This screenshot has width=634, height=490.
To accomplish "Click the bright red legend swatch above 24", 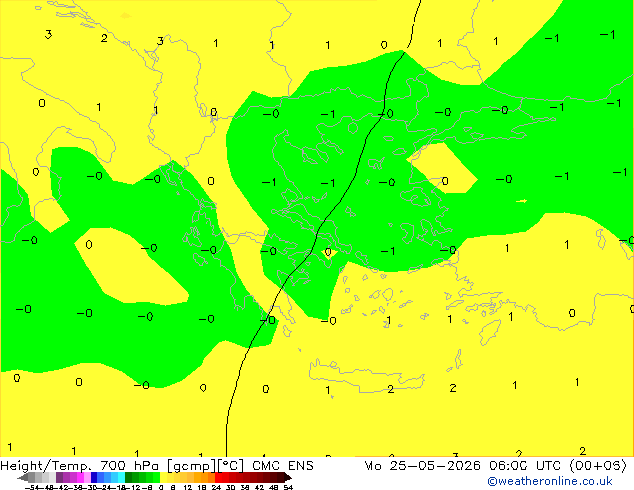I will point(218,477).
